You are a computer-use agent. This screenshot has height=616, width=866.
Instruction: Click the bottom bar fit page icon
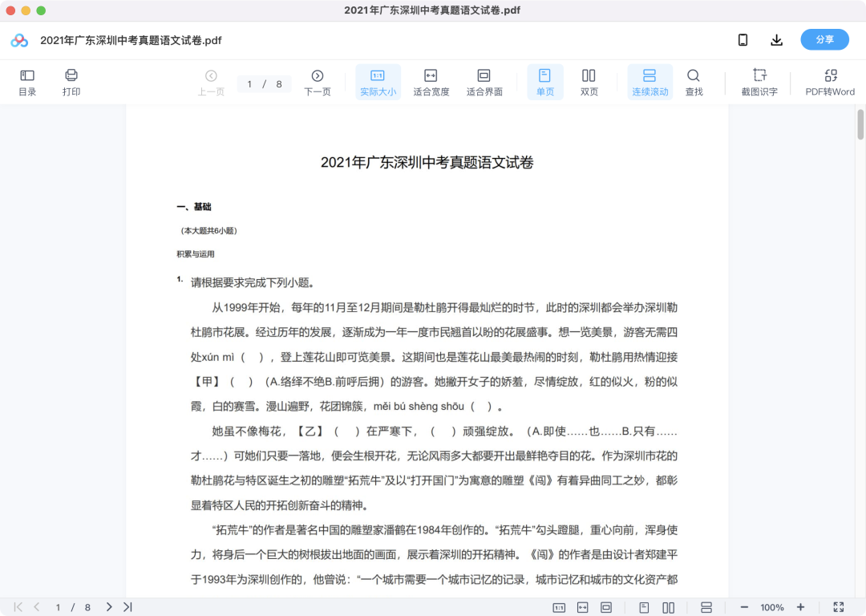tap(606, 608)
